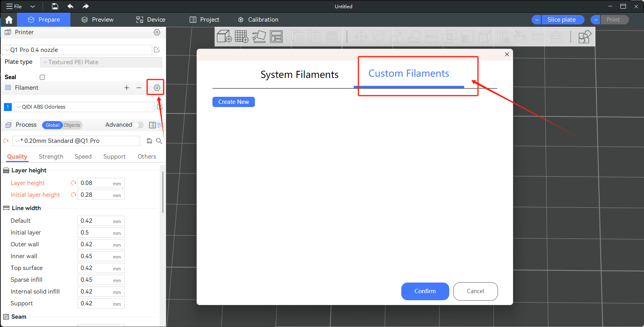Select the Rotate tool in toolbar
644x327 pixels.
click(379, 37)
